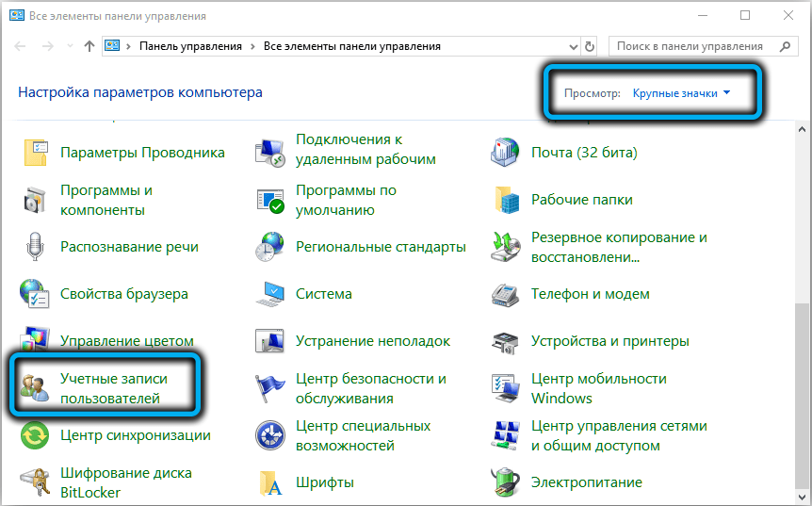Click the Control Panel title bar icon
This screenshot has width=812, height=506.
[17, 15]
